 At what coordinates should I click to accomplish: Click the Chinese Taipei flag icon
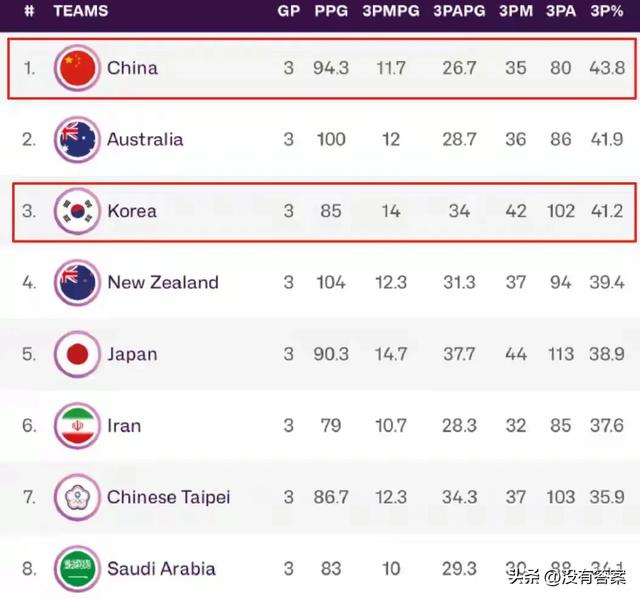pos(77,497)
